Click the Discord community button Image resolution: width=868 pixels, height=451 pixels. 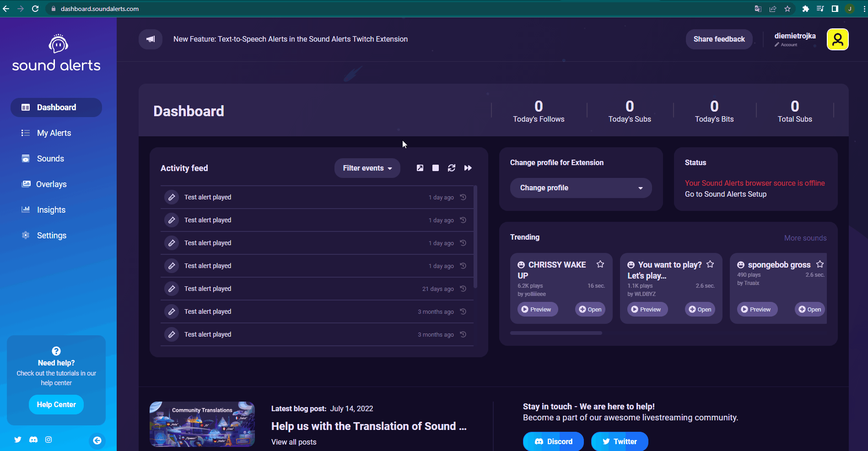coord(553,441)
